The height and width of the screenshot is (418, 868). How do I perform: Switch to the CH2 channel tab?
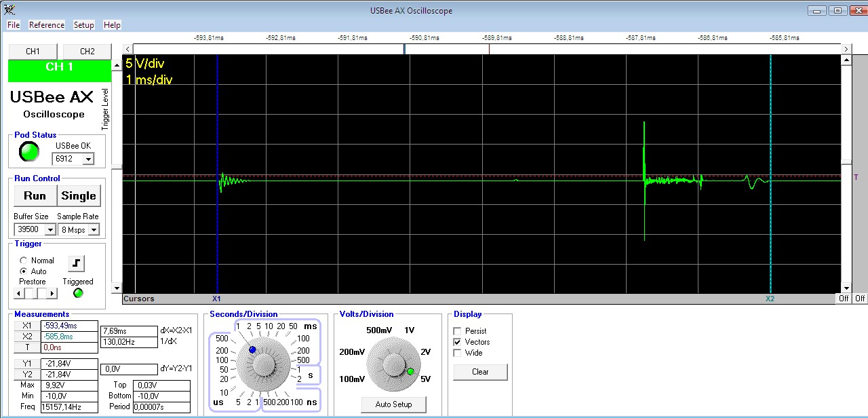[87, 52]
